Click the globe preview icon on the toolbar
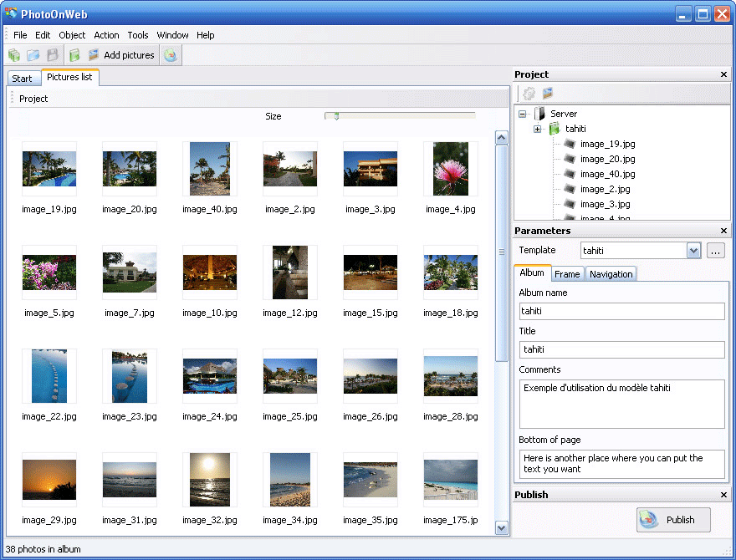This screenshot has width=736, height=560. [x=171, y=54]
